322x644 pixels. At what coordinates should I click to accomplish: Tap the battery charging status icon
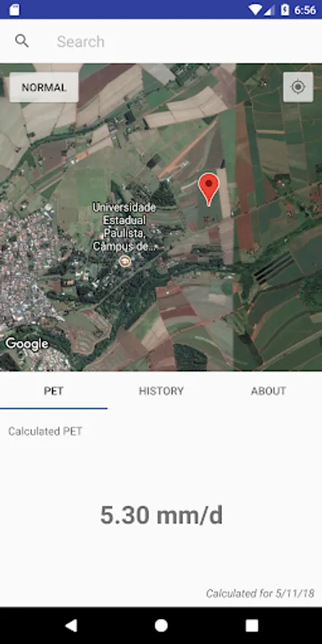(x=285, y=9)
